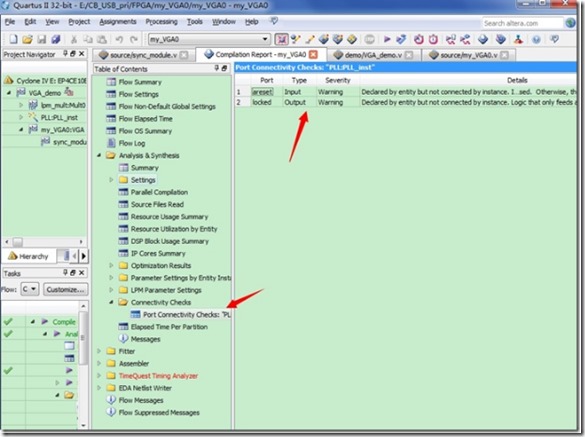
Task: Select my_VGA0:VGA in hierarchy
Action: (x=62, y=129)
